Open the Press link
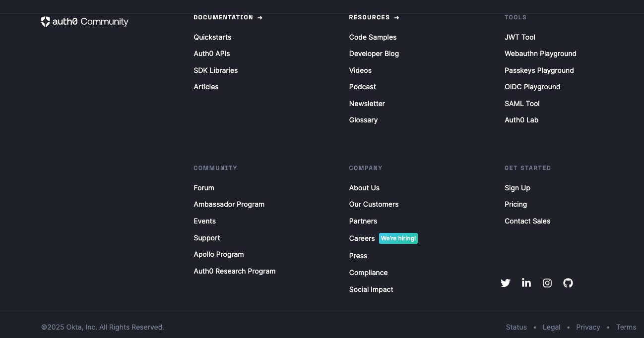Screen dimensions: 644x338 tap(358, 256)
